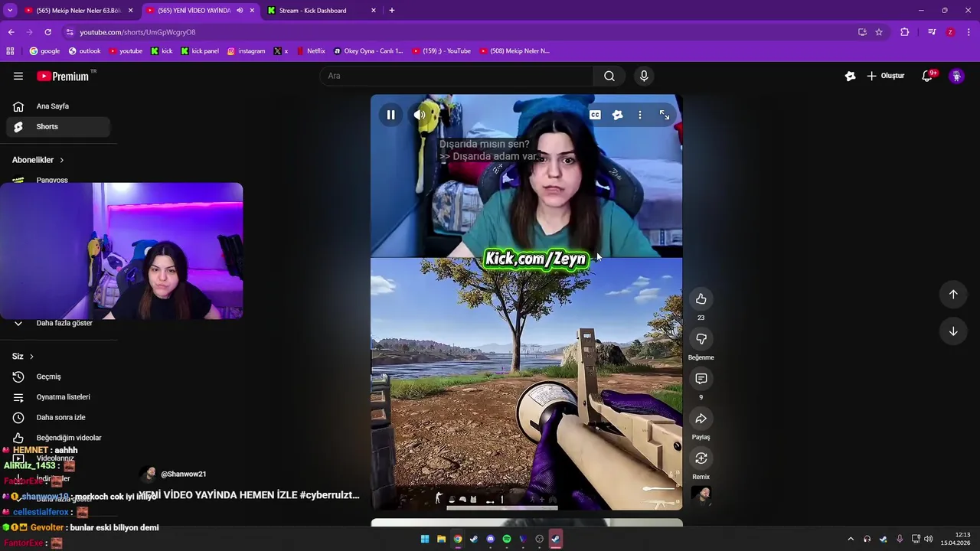Dislike the Short (Beğenme)
Screen dimensions: 980x551
701,338
